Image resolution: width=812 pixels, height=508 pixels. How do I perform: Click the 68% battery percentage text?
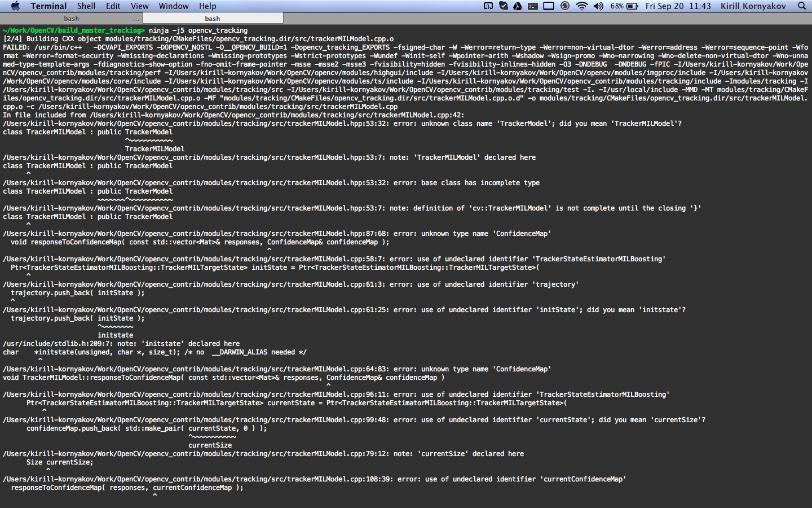617,6
